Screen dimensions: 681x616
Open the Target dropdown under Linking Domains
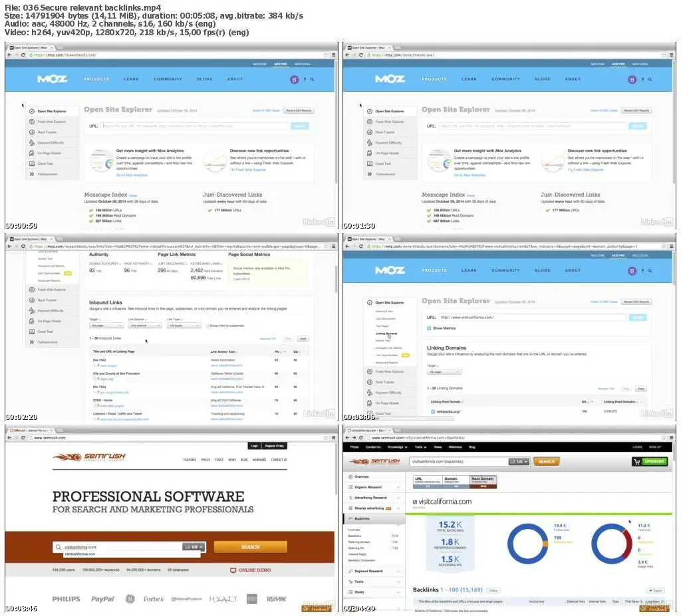coord(444,372)
